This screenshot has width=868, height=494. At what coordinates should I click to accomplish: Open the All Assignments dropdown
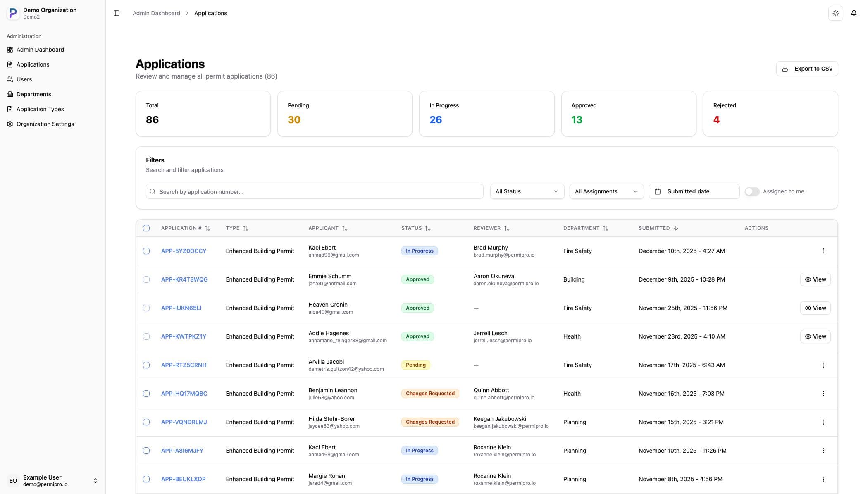pyautogui.click(x=606, y=191)
